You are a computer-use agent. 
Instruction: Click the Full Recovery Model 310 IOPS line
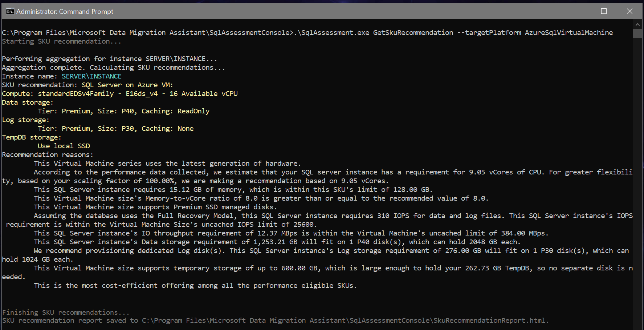pos(333,216)
